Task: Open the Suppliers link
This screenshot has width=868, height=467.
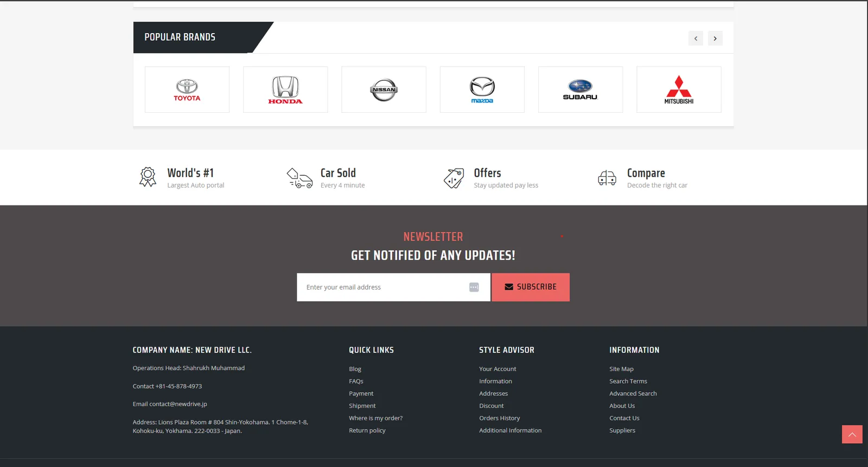Action: (622, 431)
